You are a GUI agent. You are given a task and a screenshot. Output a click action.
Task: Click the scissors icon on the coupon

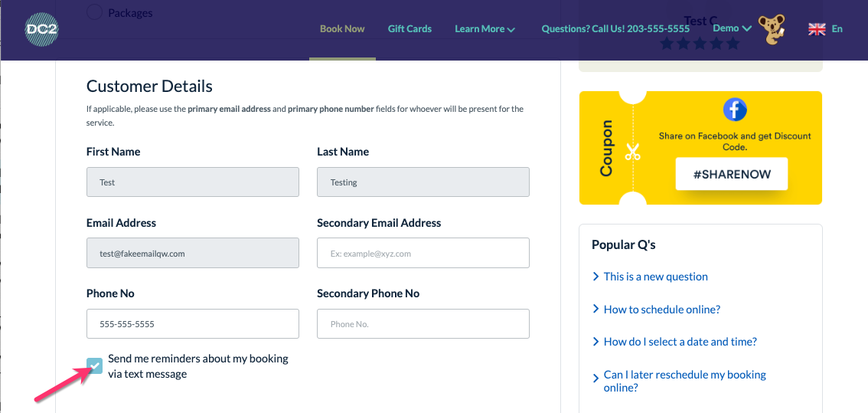(632, 152)
